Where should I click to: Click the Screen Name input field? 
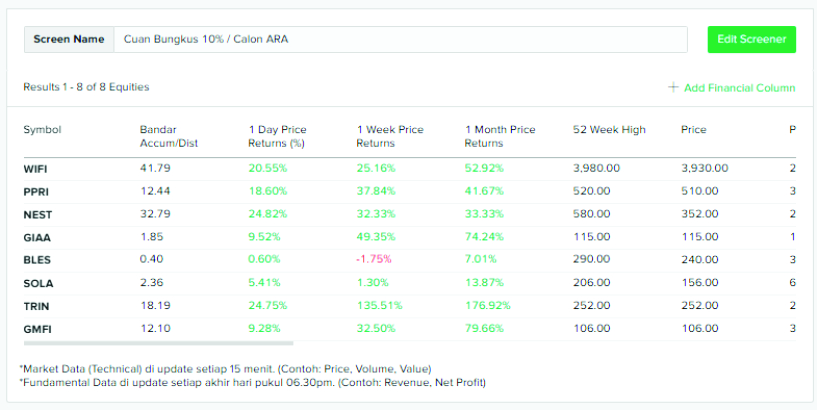tap(400, 39)
